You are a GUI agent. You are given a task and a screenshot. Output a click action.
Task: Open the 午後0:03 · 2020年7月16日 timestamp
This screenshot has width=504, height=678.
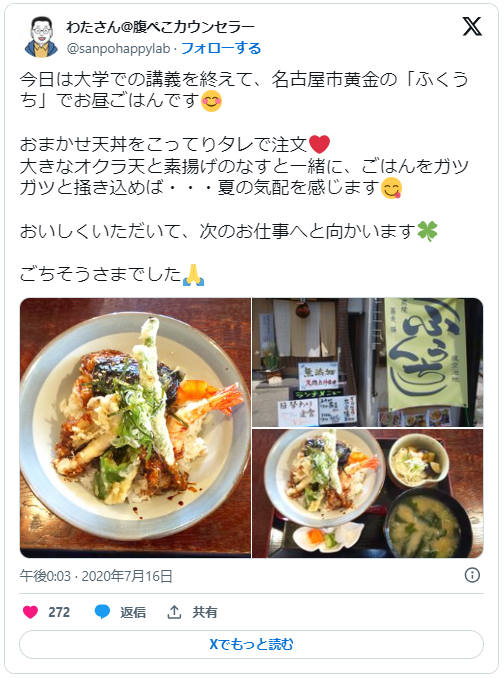pyautogui.click(x=96, y=576)
